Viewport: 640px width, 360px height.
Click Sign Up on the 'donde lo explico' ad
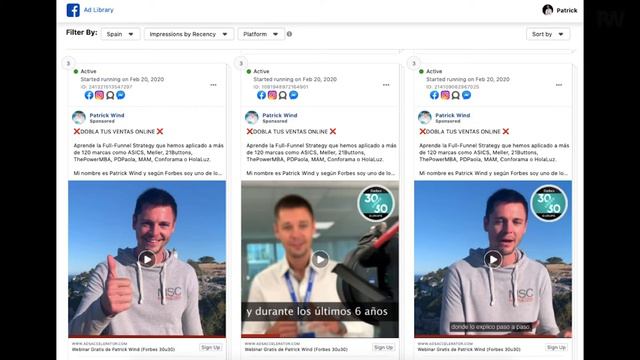(556, 347)
